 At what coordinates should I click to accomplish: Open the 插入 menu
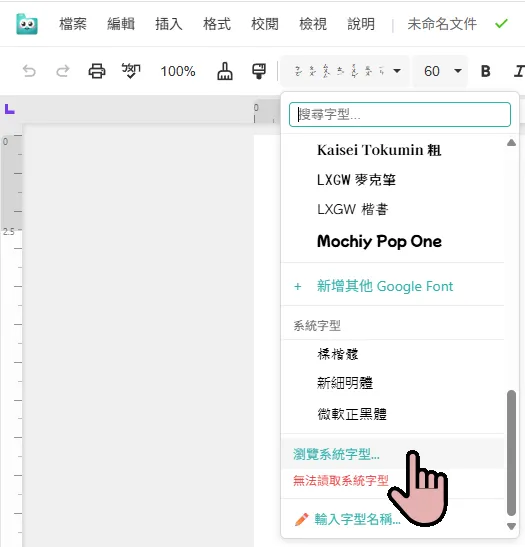(169, 24)
